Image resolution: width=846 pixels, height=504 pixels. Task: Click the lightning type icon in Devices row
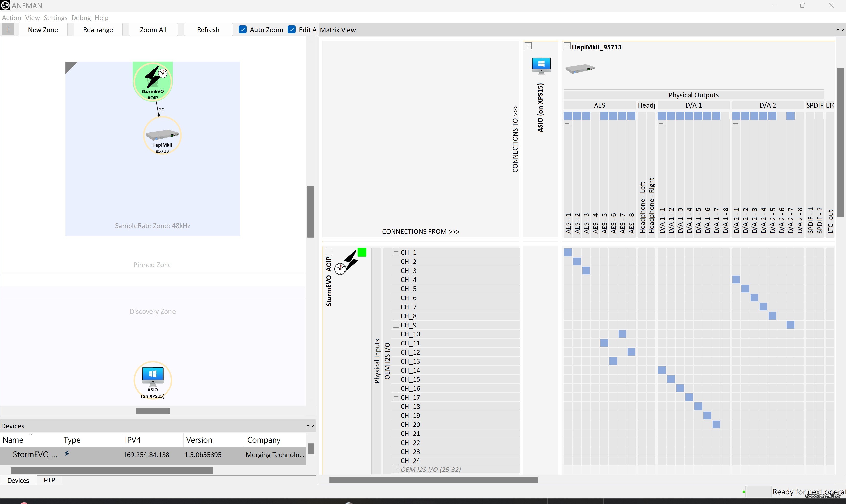pos(67,453)
